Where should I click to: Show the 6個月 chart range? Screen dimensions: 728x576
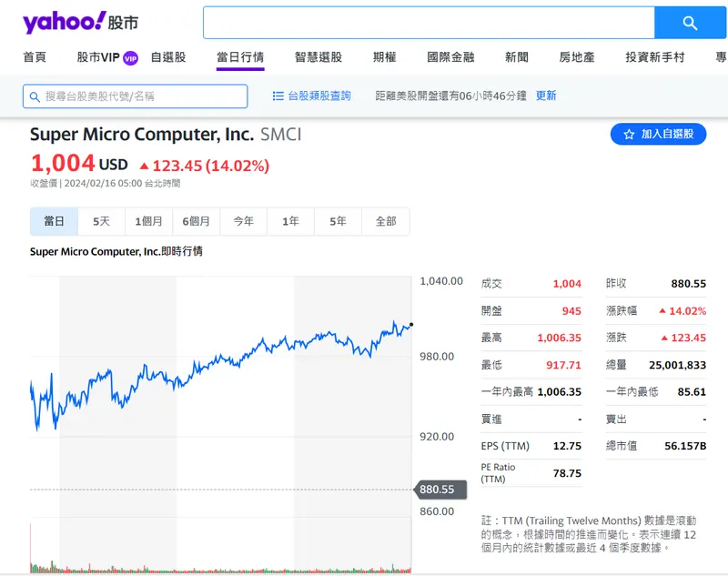point(196,221)
